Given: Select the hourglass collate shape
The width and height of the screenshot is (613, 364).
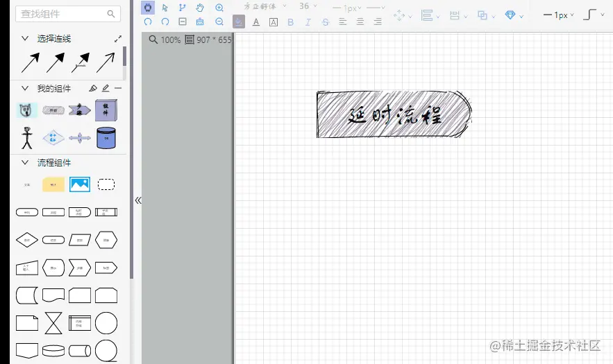Looking at the screenshot, I should point(53,323).
